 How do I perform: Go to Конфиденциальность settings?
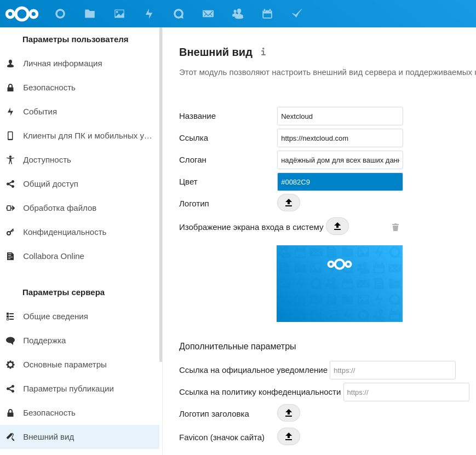point(79,232)
